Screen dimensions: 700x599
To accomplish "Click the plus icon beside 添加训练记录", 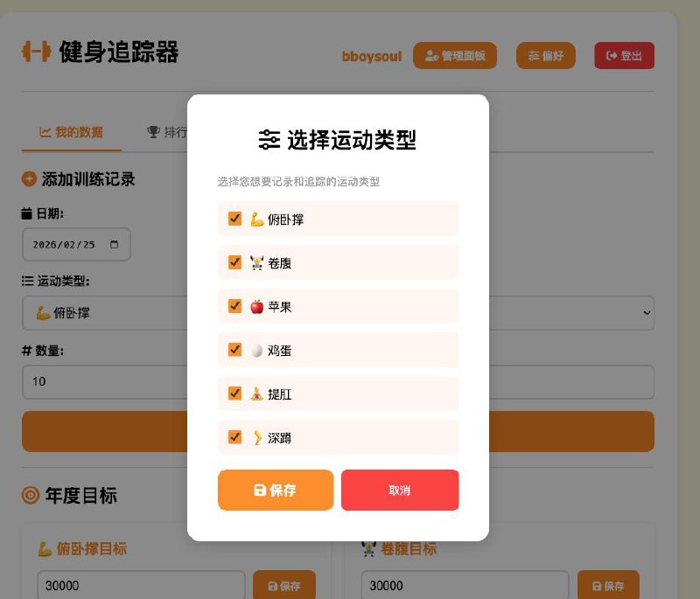I will click(x=29, y=179).
